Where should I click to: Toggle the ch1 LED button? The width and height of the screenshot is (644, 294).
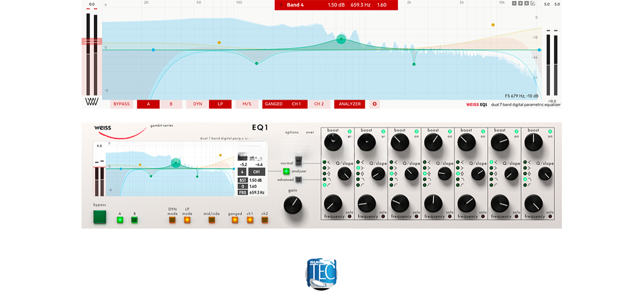tap(250, 219)
